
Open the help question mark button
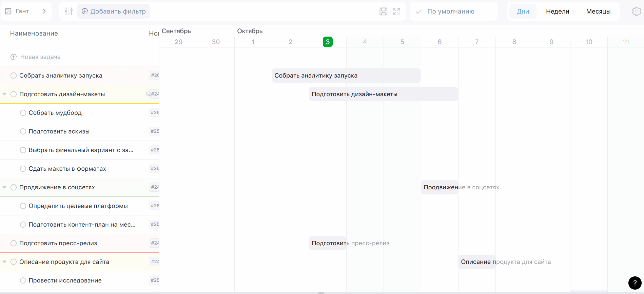[635, 283]
